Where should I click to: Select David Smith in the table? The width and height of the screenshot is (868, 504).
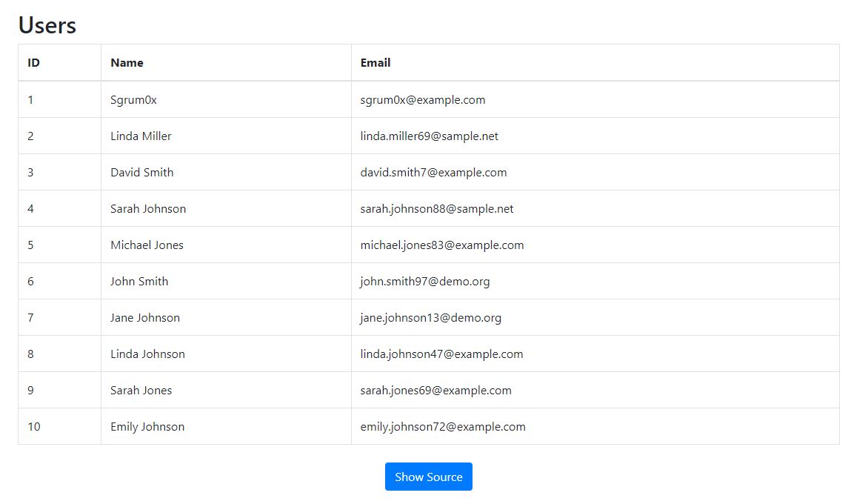(x=141, y=172)
